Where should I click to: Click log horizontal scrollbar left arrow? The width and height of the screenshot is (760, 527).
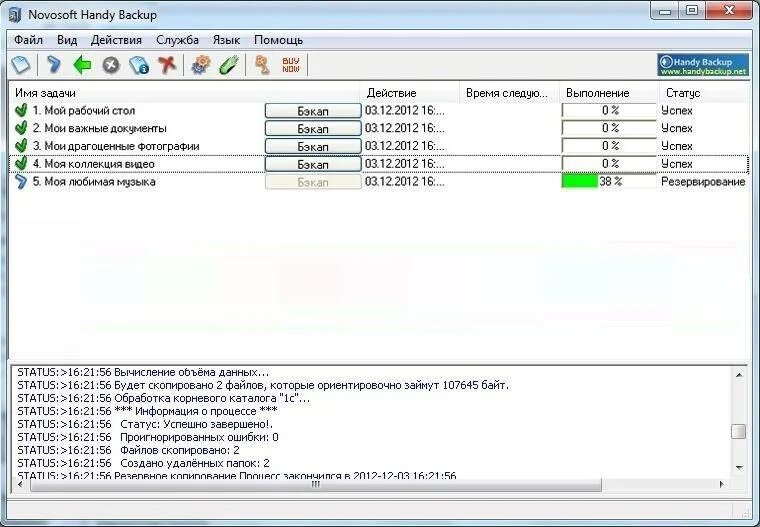20,484
